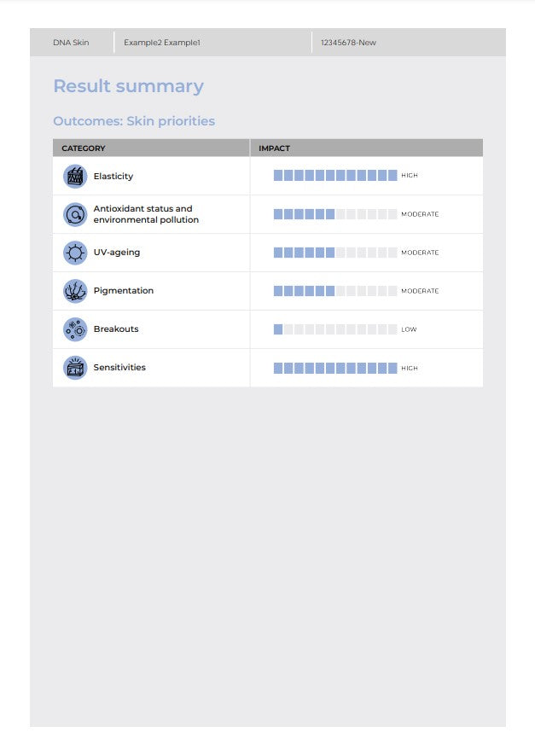The image size is (535, 756).
Task: Click the Breakouts low impact bar
Action: point(335,329)
